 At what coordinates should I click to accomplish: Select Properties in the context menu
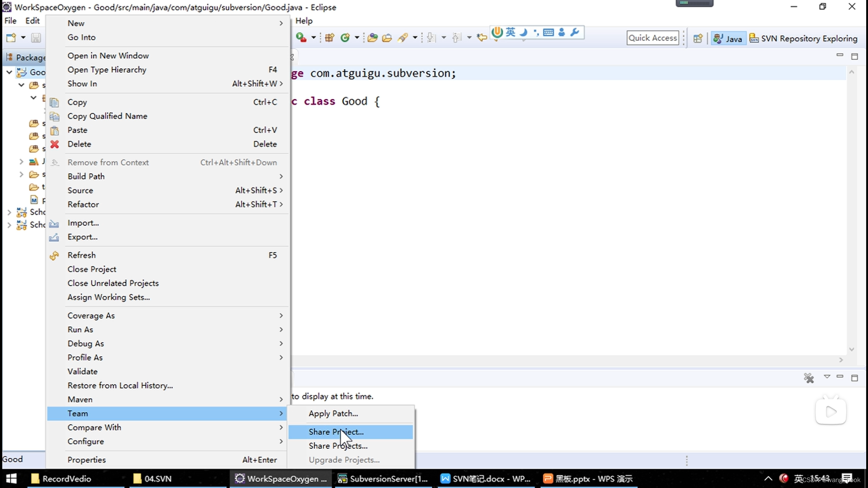tap(168, 460)
